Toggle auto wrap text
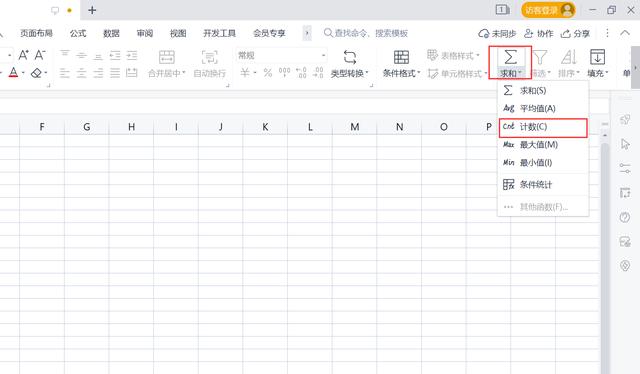The width and height of the screenshot is (640, 374). pos(209,64)
